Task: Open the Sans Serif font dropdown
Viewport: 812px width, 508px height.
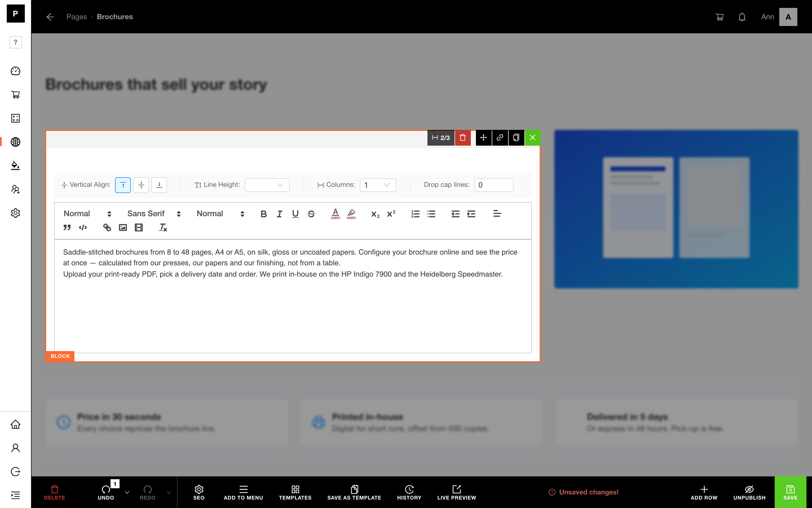Action: (154, 214)
